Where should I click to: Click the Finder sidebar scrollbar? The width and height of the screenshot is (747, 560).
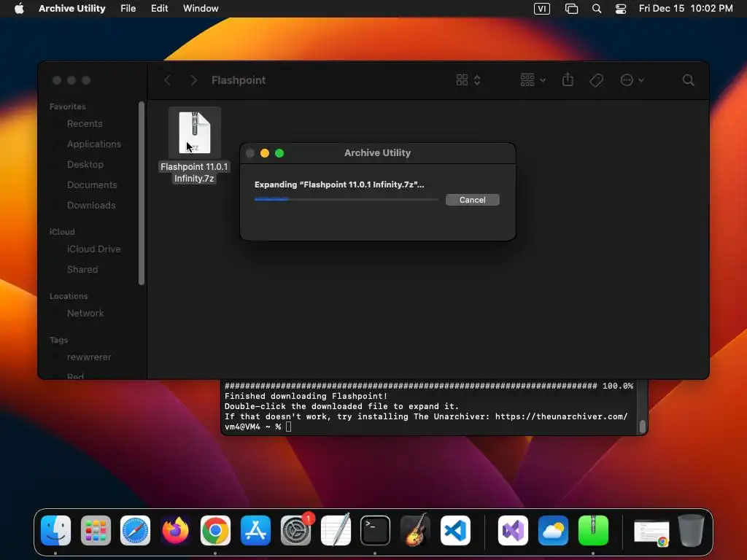tap(141, 192)
